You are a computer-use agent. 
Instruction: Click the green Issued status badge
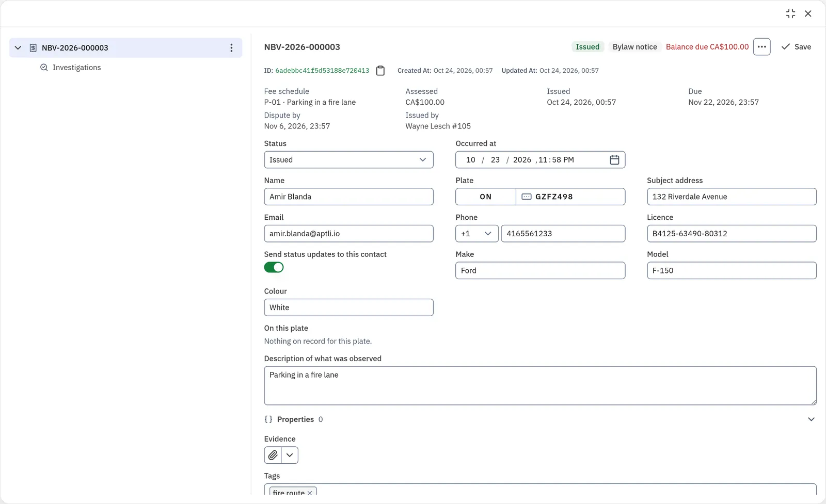click(x=587, y=47)
